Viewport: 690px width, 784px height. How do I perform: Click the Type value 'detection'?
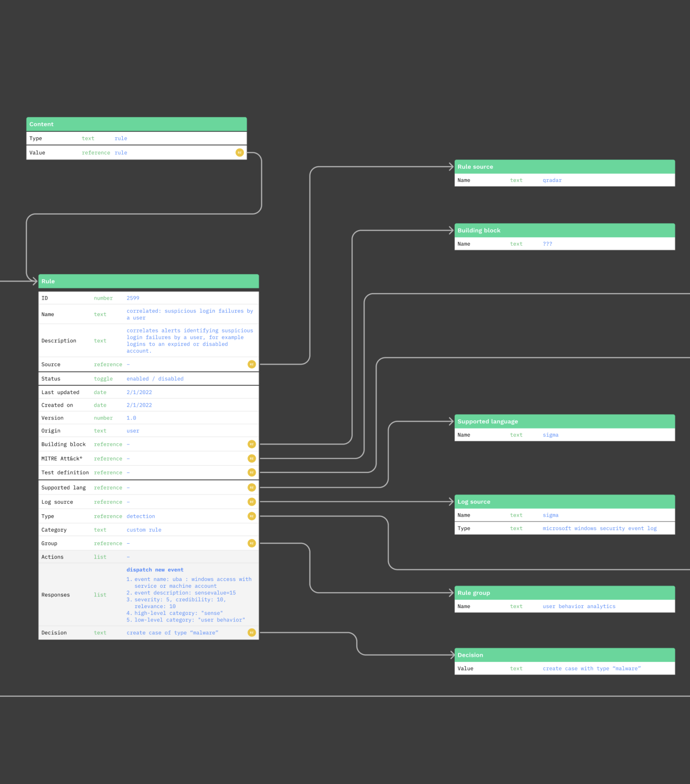(x=141, y=516)
